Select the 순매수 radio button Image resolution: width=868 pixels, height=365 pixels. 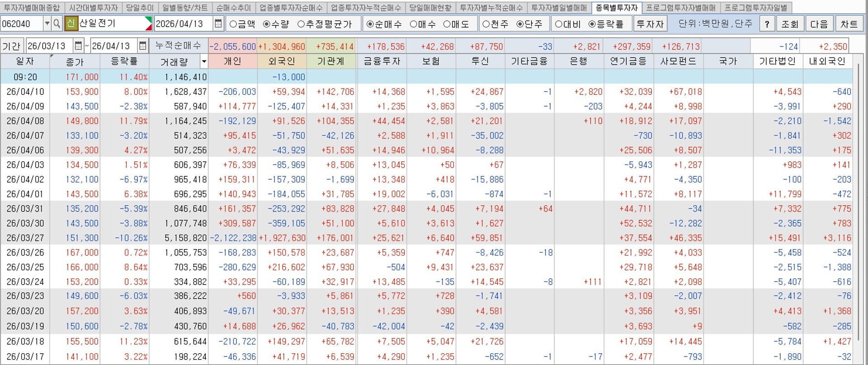coord(370,24)
